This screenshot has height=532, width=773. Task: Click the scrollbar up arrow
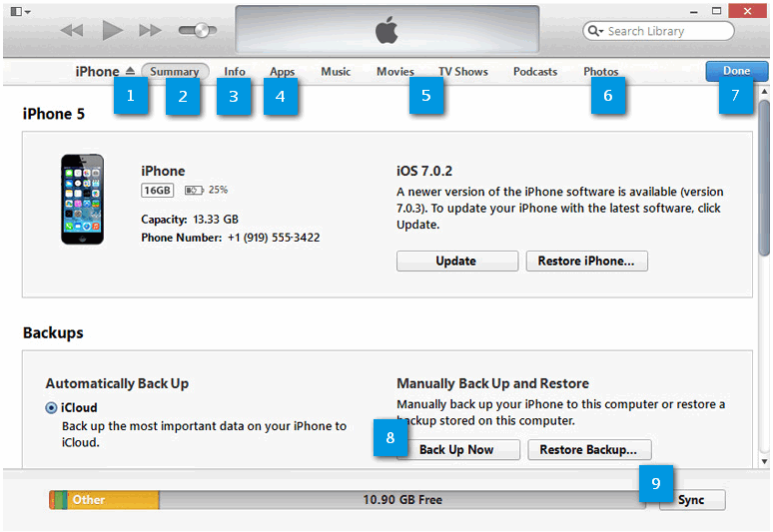765,91
